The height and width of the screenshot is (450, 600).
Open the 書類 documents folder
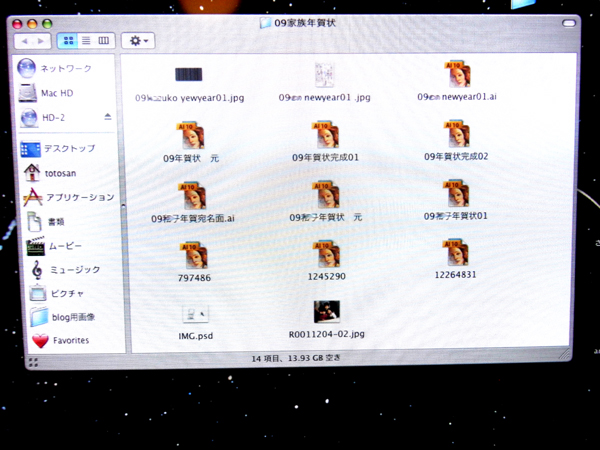[46, 222]
